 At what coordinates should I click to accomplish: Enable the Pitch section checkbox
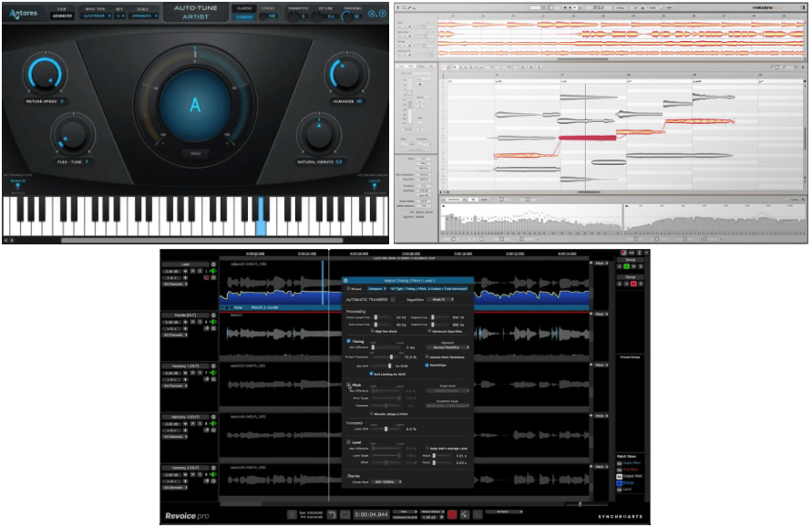click(348, 386)
